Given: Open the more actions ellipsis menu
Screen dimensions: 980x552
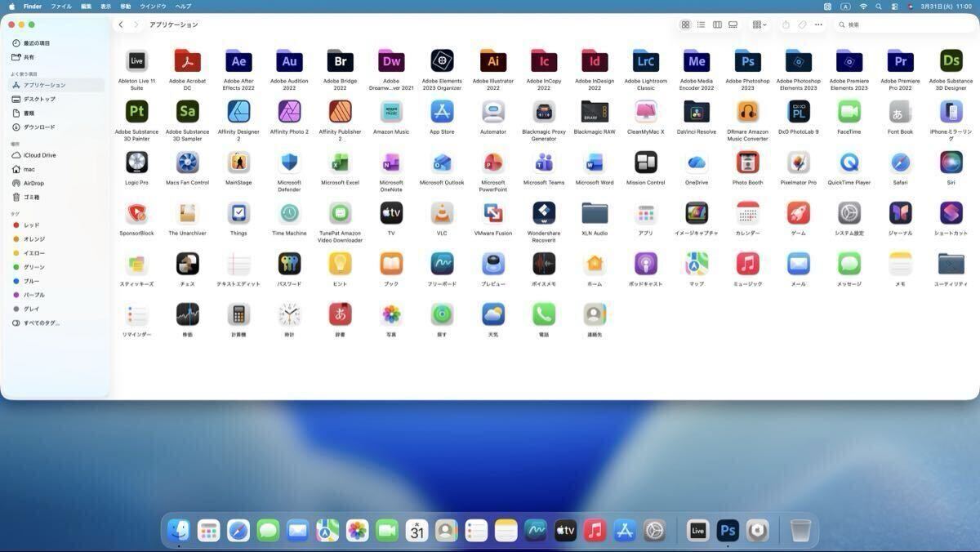Looking at the screenshot, I should click(x=818, y=24).
